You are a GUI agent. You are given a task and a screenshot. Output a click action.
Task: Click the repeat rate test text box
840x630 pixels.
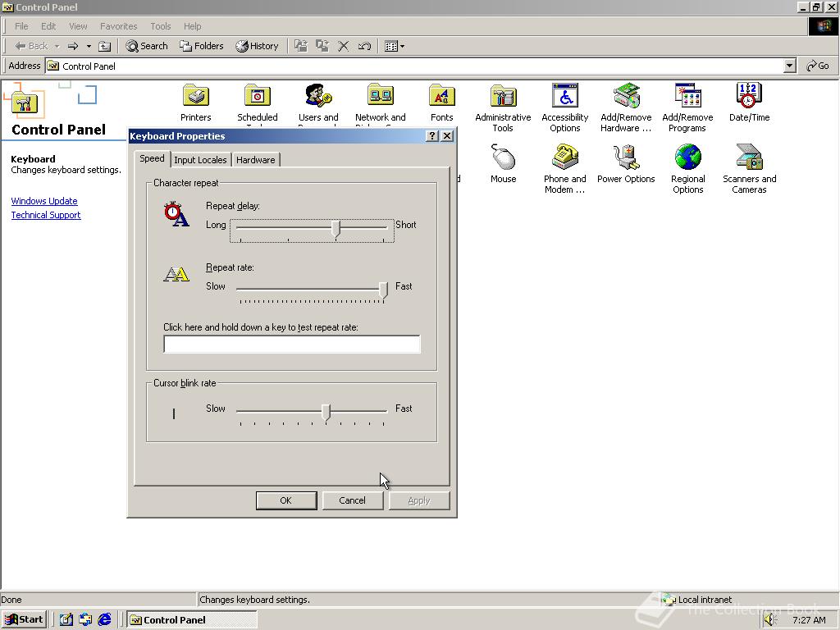click(x=292, y=344)
